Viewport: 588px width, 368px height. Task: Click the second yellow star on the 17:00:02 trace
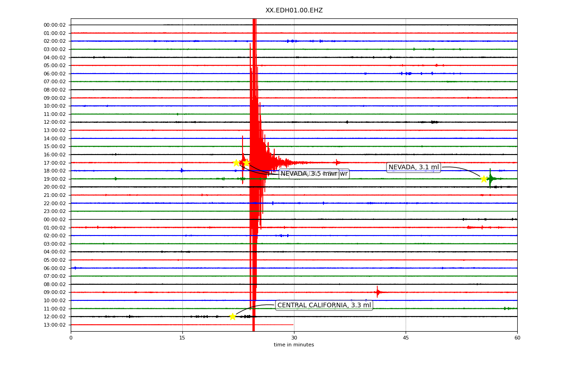246,162
